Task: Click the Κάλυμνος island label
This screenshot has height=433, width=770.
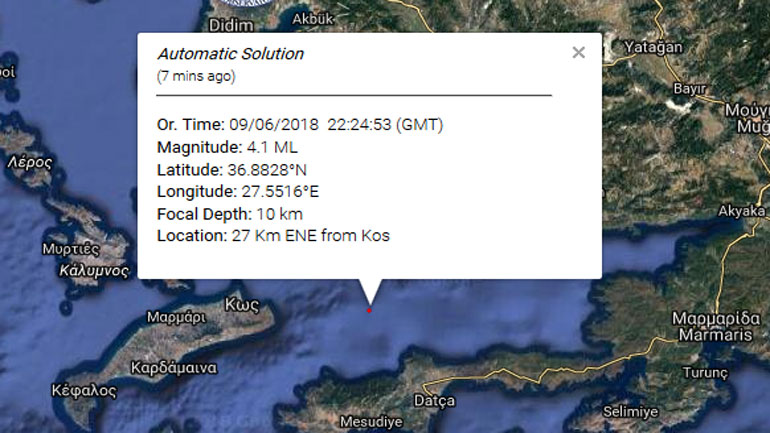Action: pyautogui.click(x=94, y=271)
